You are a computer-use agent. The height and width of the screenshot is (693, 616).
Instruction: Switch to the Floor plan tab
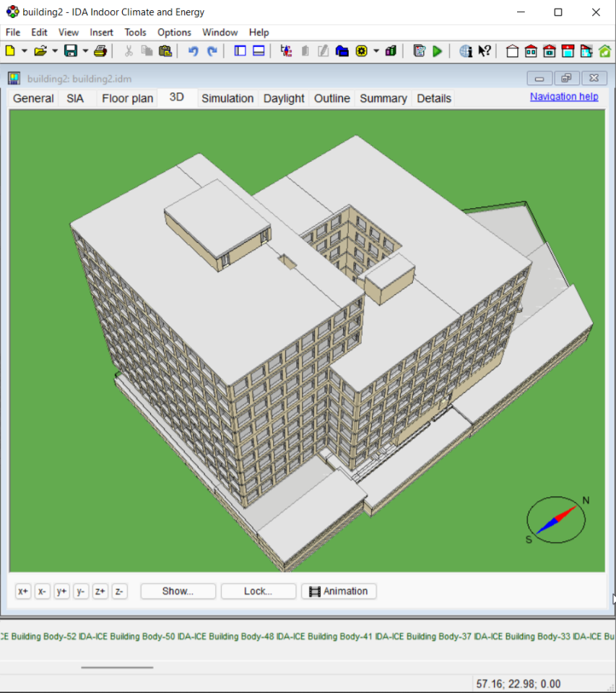127,98
